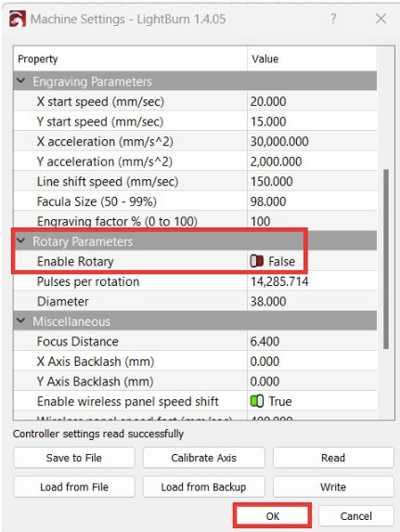This screenshot has width=400, height=532.
Task: Click the Load from File button
Action: tap(74, 487)
